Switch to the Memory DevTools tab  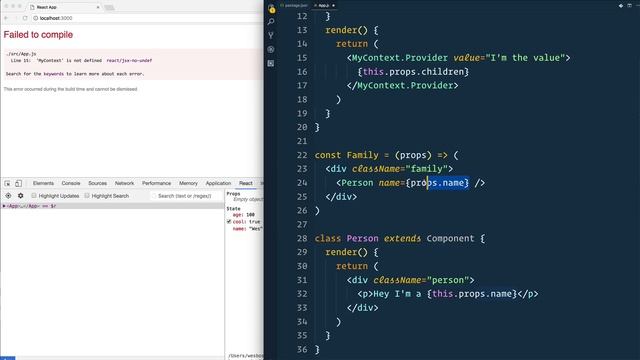[188, 183]
